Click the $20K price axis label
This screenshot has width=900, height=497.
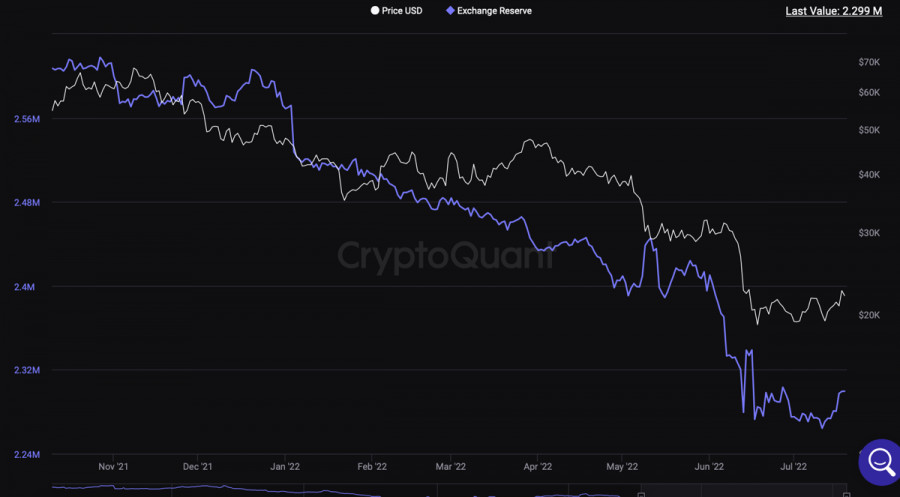pos(869,315)
